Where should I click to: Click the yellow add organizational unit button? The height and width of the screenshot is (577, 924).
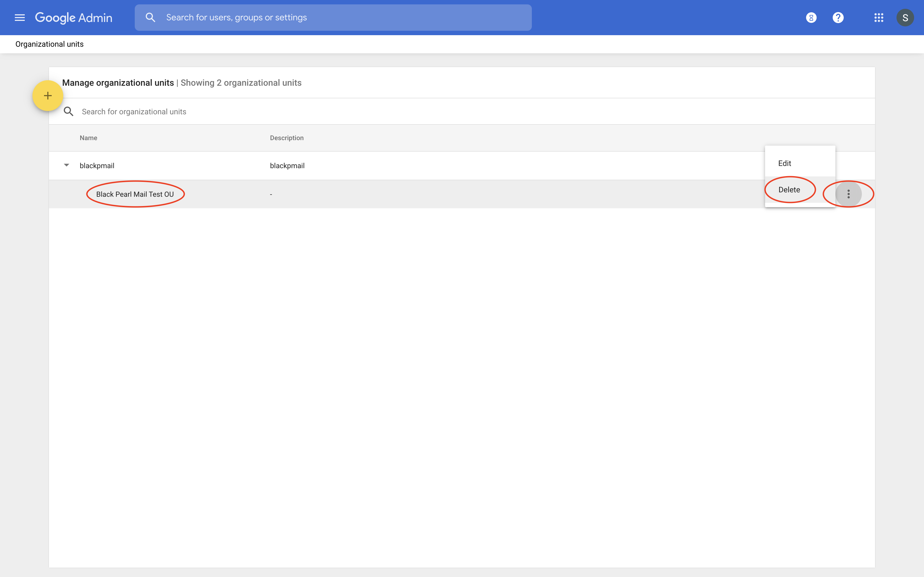[x=48, y=96]
